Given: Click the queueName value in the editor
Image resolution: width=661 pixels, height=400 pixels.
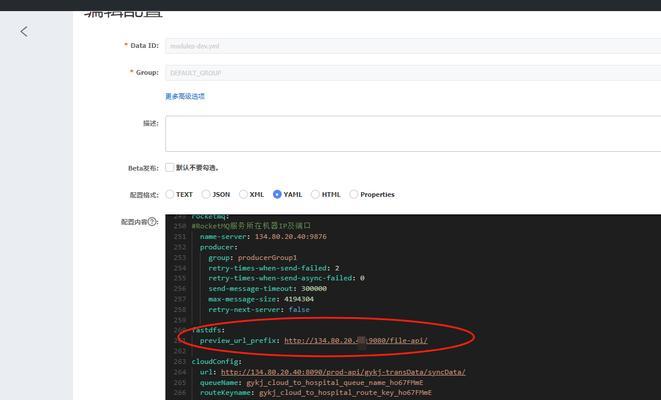Looking at the screenshot, I should 335,382.
